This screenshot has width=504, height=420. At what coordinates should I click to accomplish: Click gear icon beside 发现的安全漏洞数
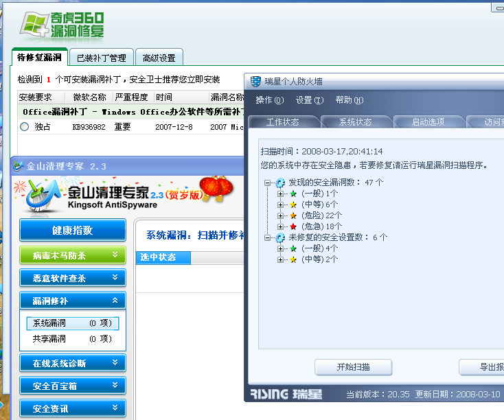(x=280, y=183)
